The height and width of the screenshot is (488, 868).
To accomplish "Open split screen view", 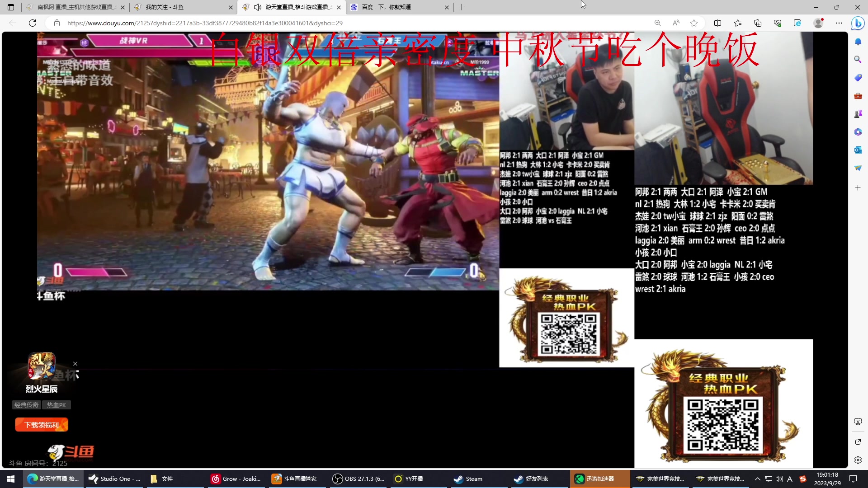I will pos(717,23).
